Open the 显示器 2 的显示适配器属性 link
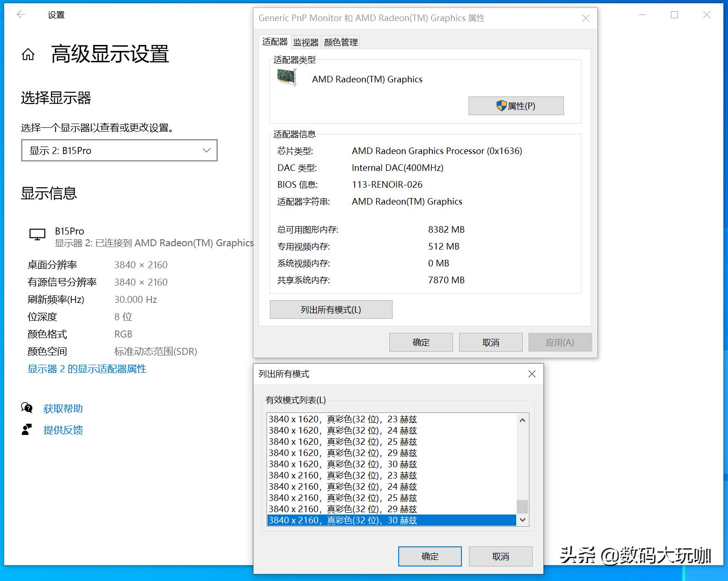This screenshot has width=728, height=581. (87, 369)
